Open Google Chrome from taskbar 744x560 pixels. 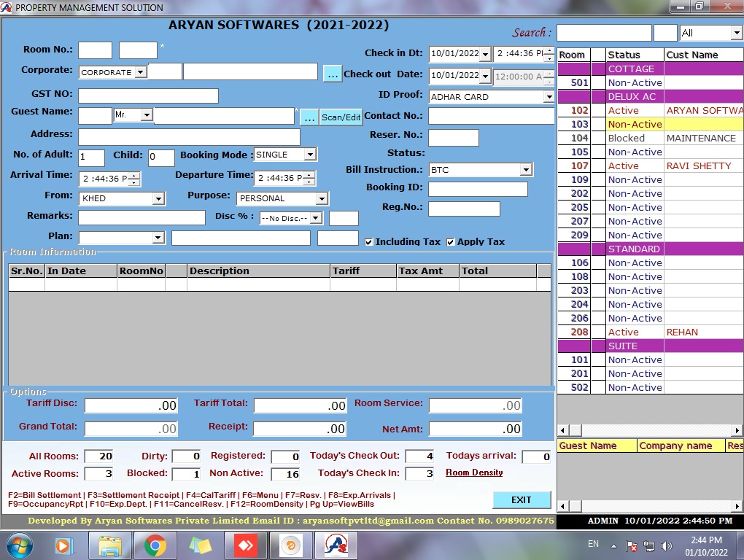(155, 545)
